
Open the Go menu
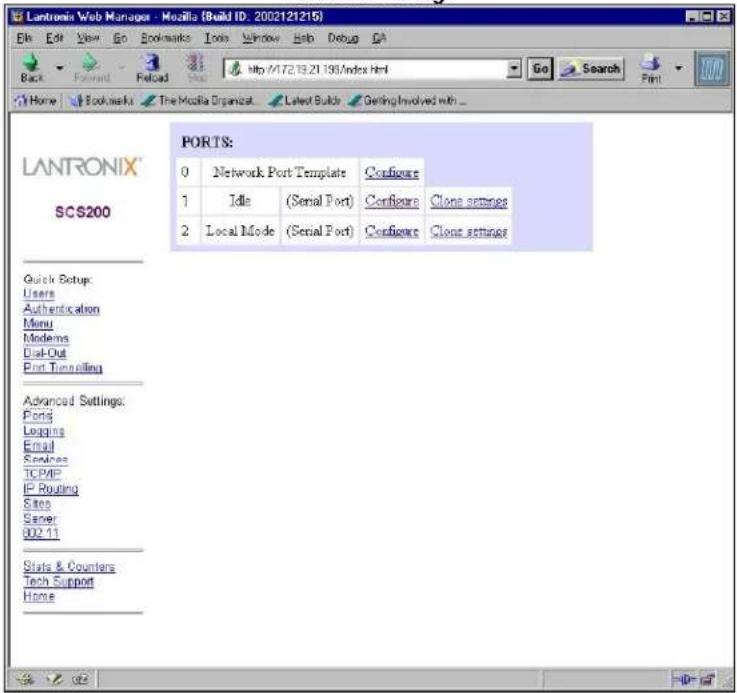[x=120, y=38]
